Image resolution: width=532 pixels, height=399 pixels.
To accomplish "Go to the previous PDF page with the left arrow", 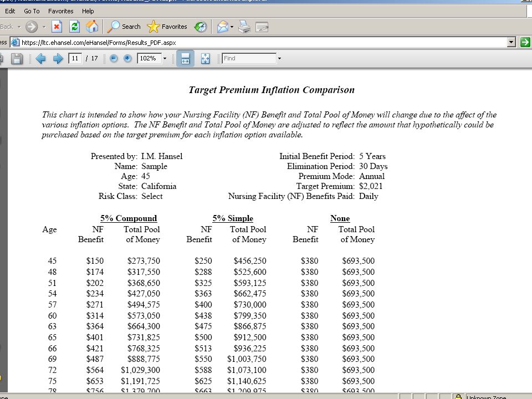I will click(x=40, y=59).
